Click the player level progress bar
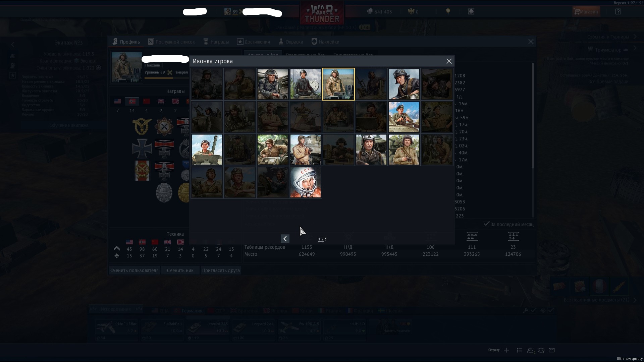The height and width of the screenshot is (362, 644). [166, 78]
